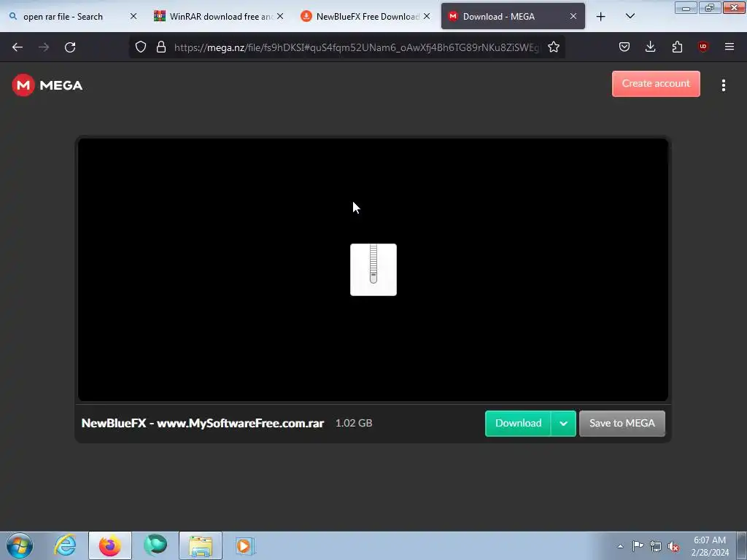Viewport: 747px width, 560px height.
Task: Close the Firefox window
Action: [734, 7]
